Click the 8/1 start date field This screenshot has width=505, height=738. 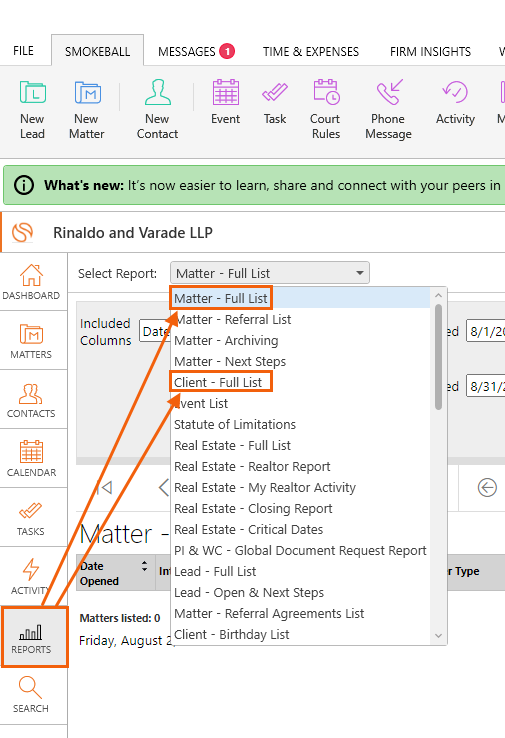486,331
